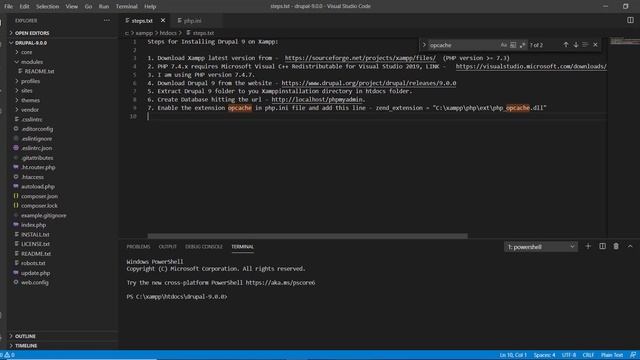Expand the sites folder
Viewport: 640px width, 360px height.
pos(27,91)
